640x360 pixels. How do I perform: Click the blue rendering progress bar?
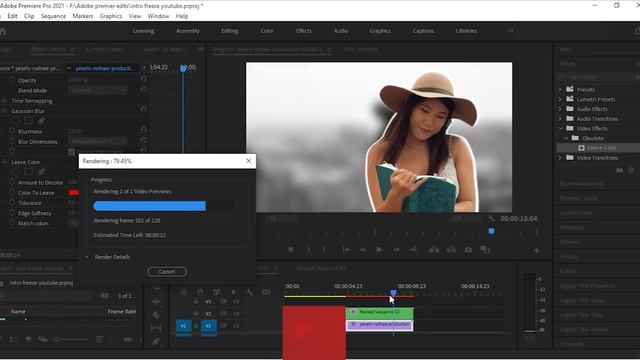click(149, 206)
